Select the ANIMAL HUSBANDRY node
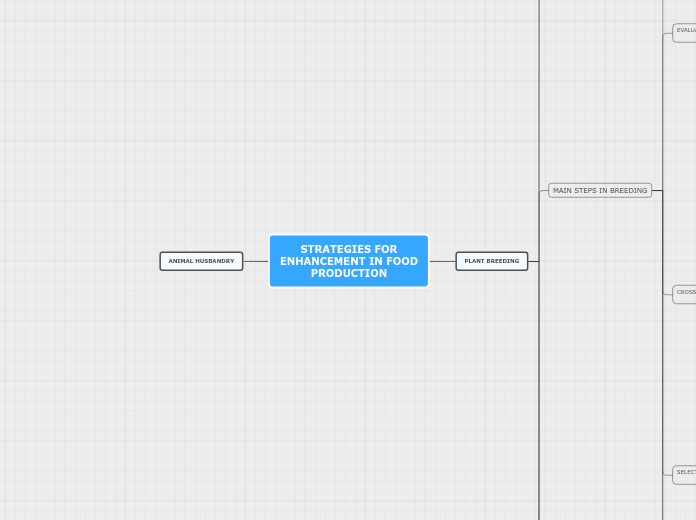Viewport: 696px width, 520px height. tap(202, 261)
